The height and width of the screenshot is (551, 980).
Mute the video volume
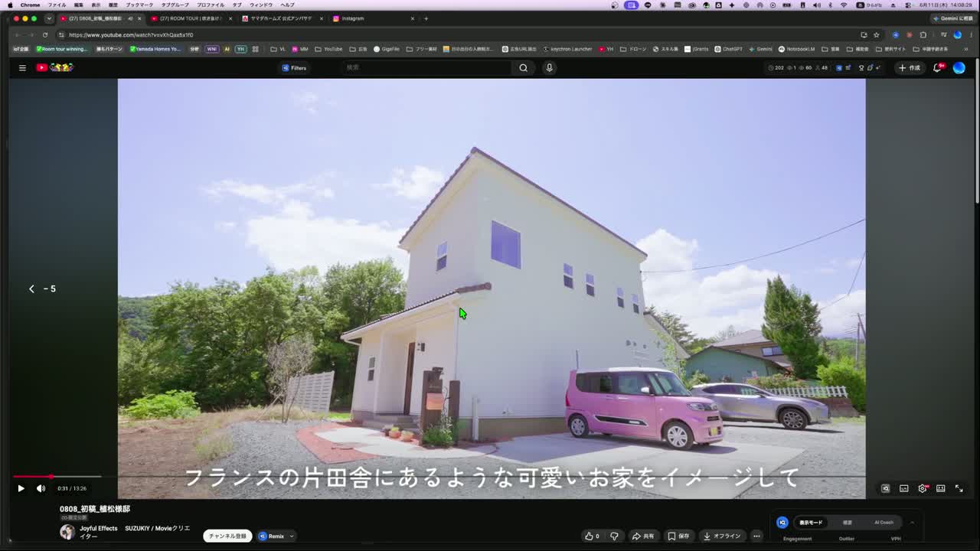(41, 488)
